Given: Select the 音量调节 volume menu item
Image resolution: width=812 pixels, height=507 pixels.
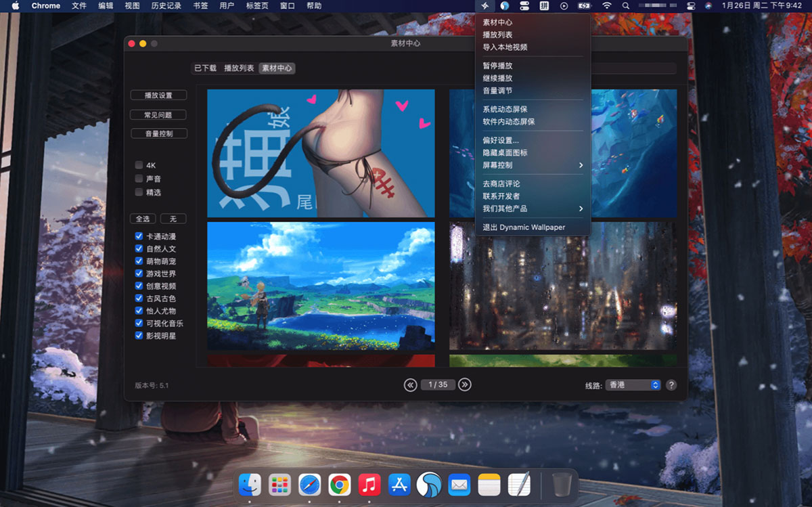Looking at the screenshot, I should click(x=497, y=91).
